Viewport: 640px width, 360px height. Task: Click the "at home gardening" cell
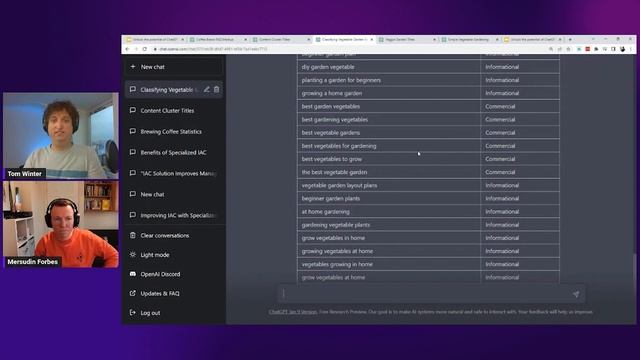(x=389, y=211)
